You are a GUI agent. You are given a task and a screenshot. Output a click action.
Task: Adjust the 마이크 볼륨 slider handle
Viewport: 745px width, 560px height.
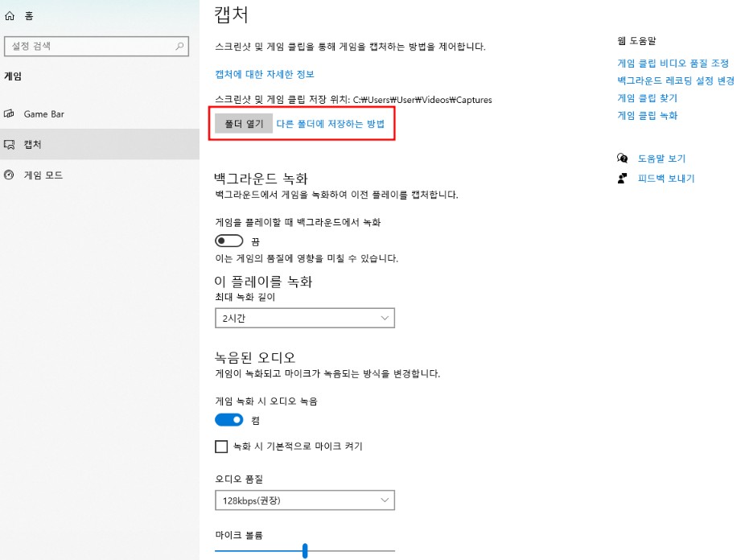click(304, 550)
